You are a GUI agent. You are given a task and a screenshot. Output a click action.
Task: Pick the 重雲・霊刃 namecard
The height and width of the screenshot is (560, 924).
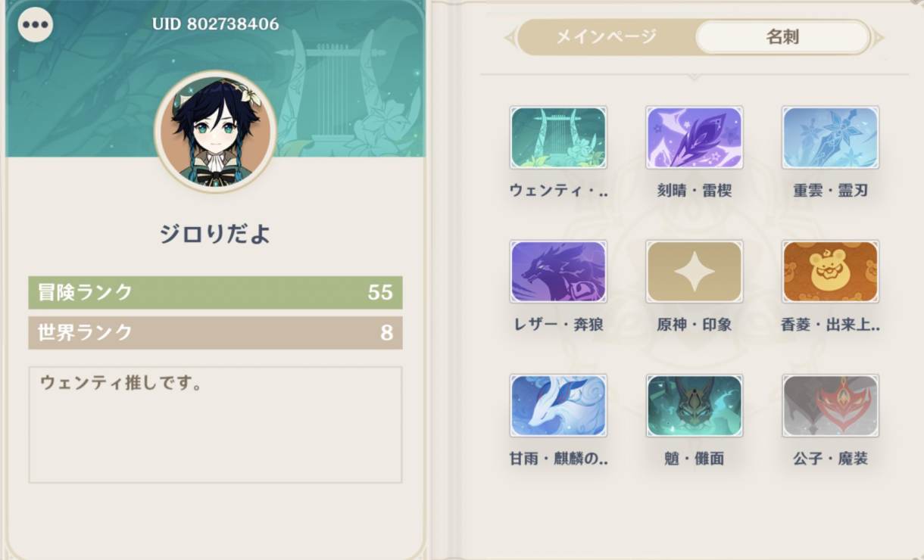pos(830,137)
